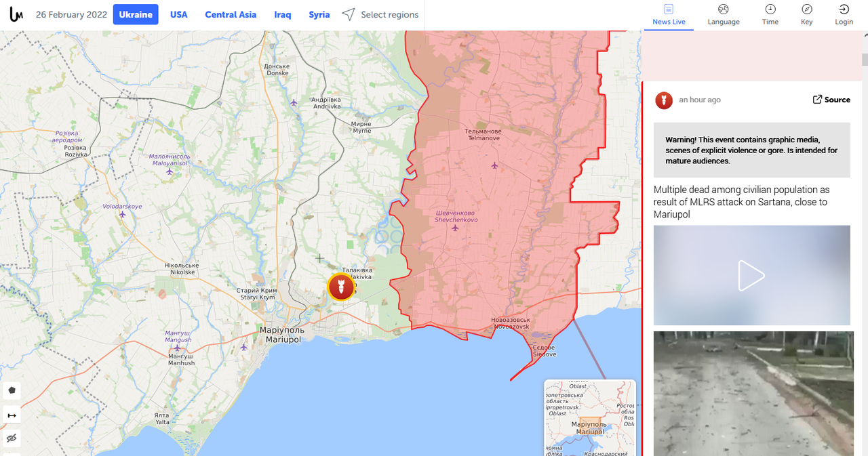Click the Liveuamap logo icon

tap(16, 15)
